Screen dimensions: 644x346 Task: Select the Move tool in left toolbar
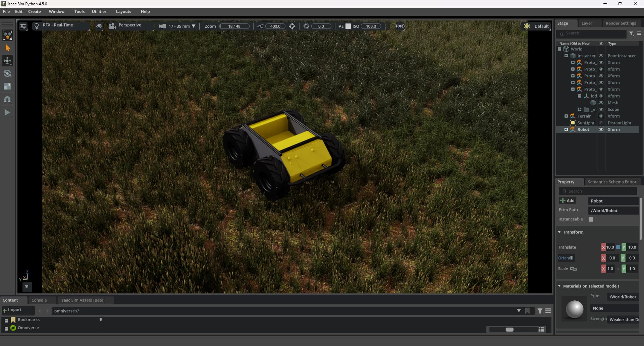(x=7, y=61)
